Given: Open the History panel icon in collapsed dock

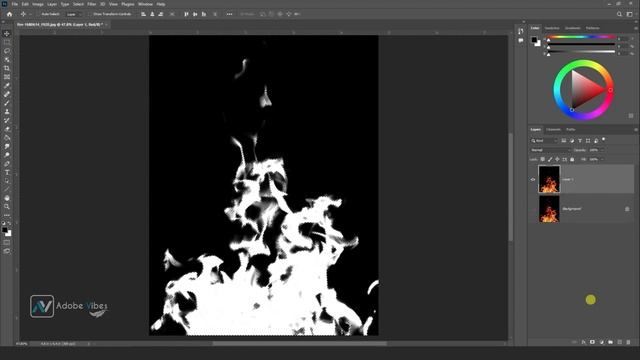Looking at the screenshot, I should (520, 31).
